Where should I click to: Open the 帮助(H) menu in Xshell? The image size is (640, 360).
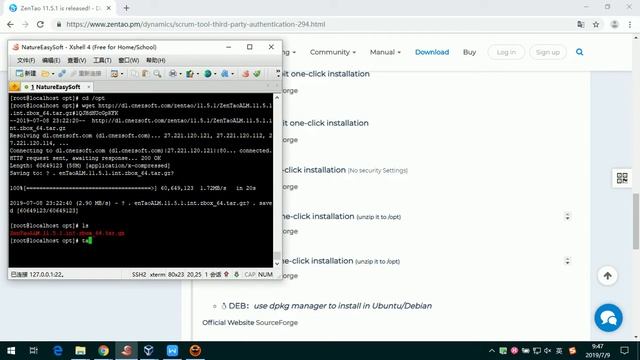point(156,60)
